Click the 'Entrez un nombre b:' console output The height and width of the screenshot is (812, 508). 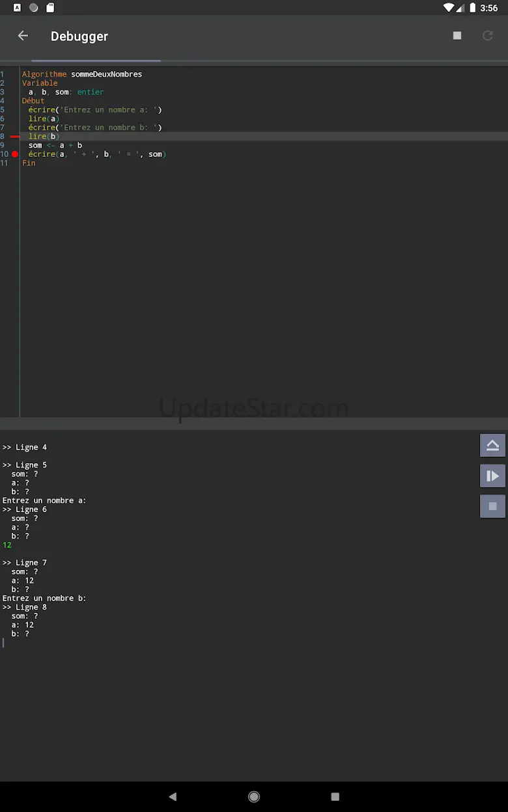coord(44,599)
